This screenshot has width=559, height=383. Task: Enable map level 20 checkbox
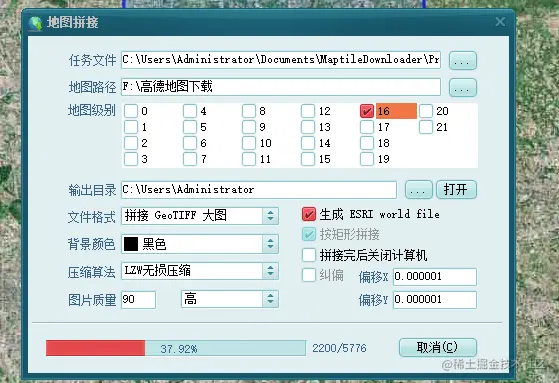pos(426,111)
